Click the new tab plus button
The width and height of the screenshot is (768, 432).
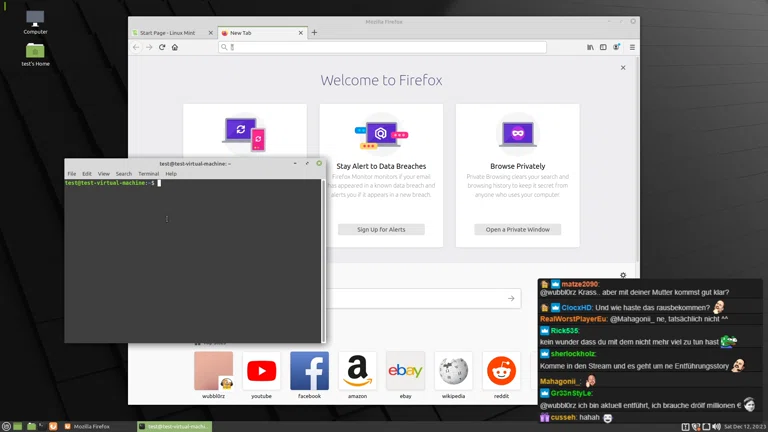[314, 33]
